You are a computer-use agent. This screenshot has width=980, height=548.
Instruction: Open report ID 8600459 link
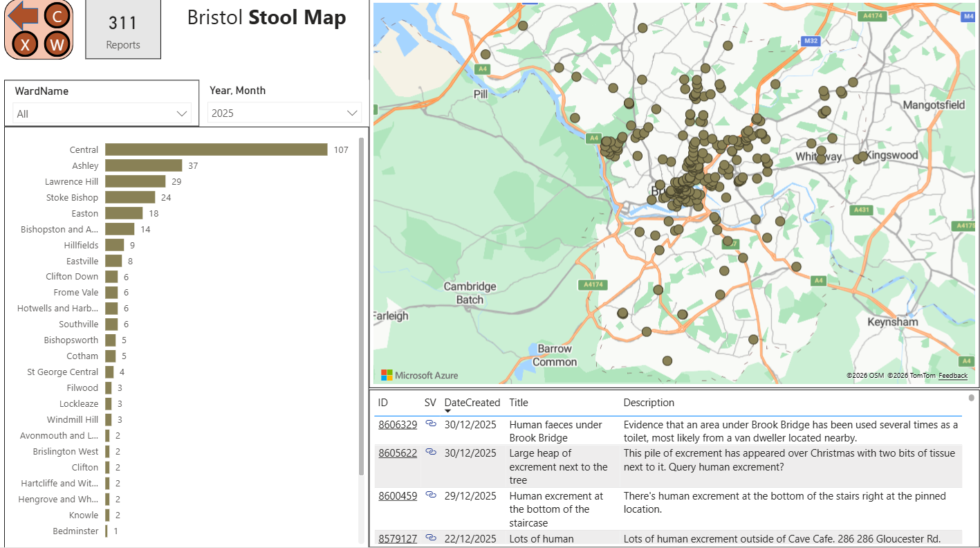pyautogui.click(x=398, y=496)
